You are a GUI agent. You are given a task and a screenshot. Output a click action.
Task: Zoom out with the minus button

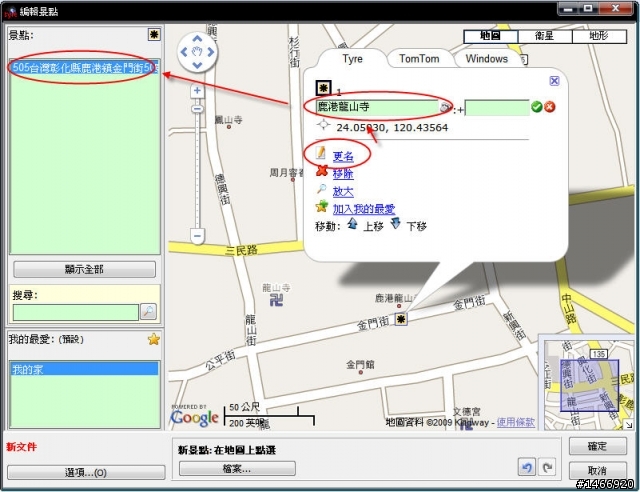coord(197,236)
